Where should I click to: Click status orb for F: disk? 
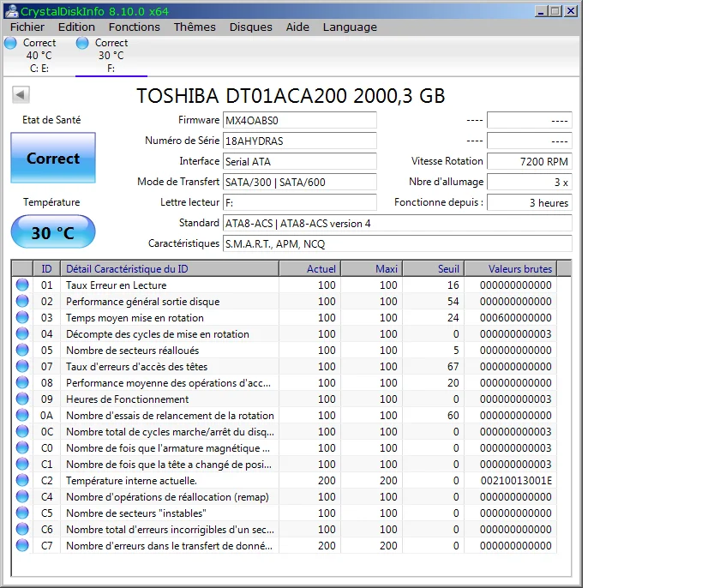82,43
